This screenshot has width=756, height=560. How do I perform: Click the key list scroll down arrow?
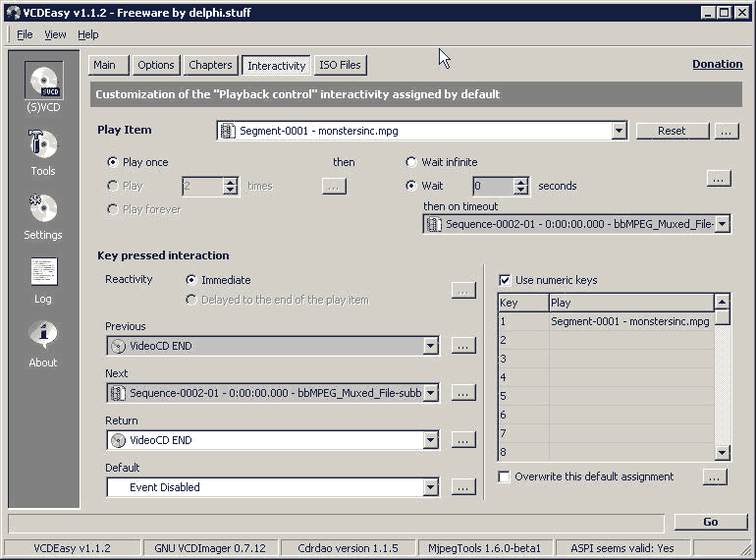722,453
